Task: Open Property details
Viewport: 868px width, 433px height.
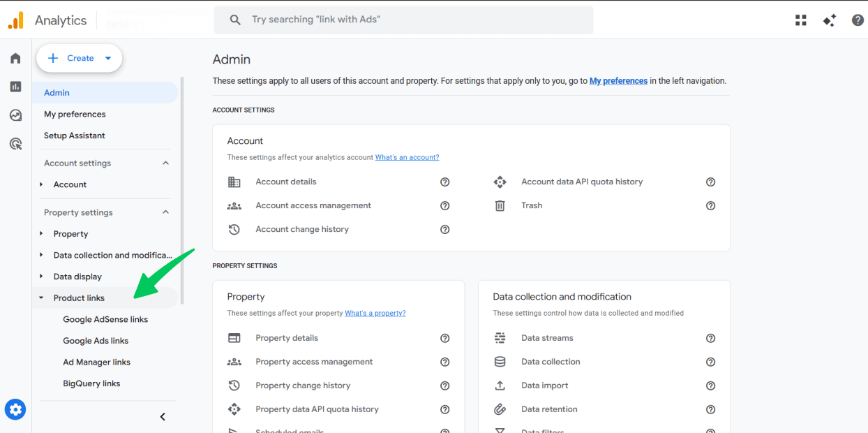Action: (x=287, y=338)
